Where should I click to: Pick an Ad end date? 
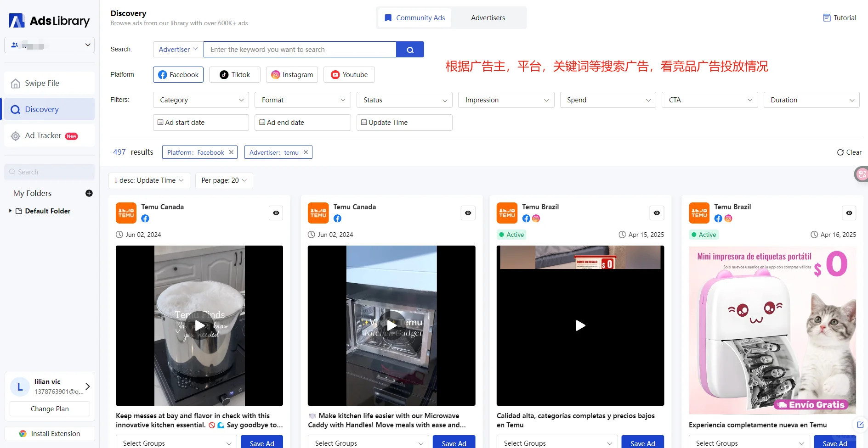pos(303,123)
